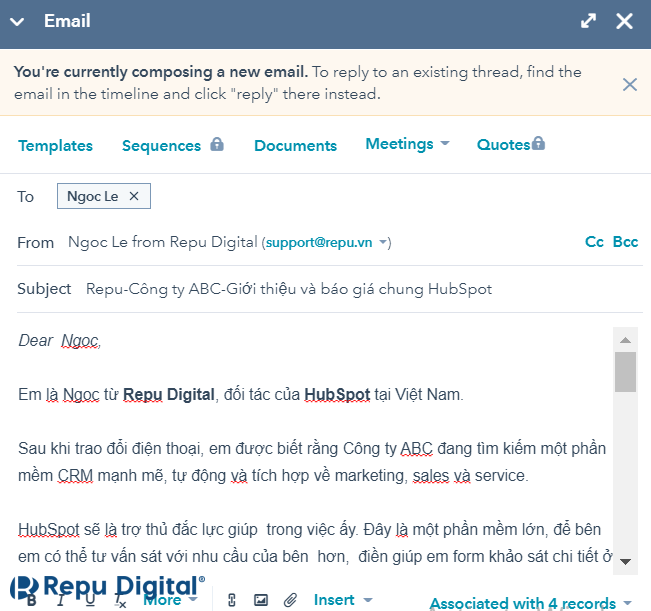651x611 pixels.
Task: Open the Templates menu
Action: point(55,146)
